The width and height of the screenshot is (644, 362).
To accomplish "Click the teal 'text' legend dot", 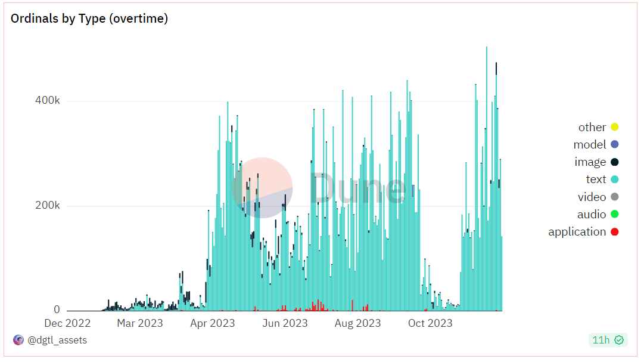I will 614,180.
